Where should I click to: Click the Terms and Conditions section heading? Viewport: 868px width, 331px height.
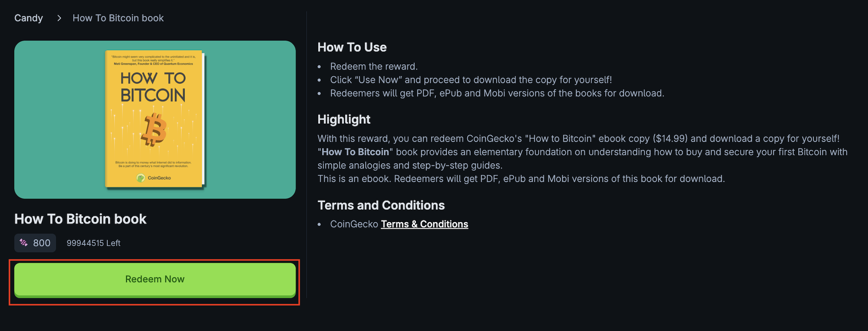pyautogui.click(x=381, y=205)
